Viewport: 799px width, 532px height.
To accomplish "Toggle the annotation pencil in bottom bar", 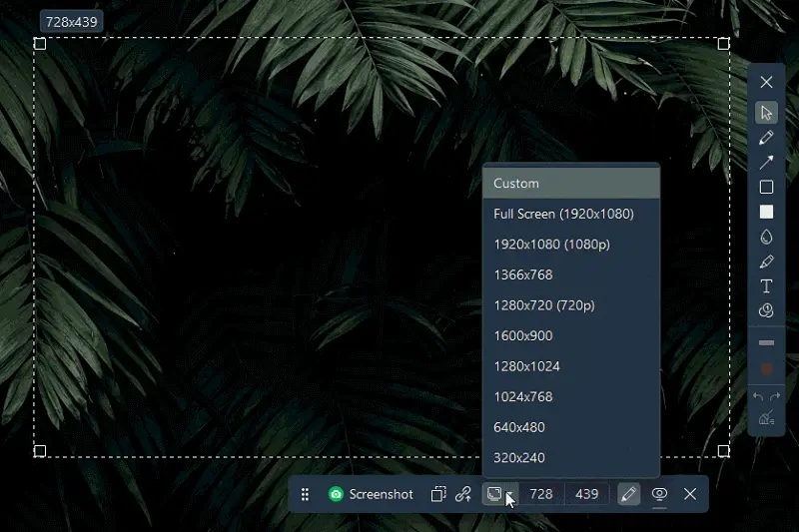I will pos(628,494).
